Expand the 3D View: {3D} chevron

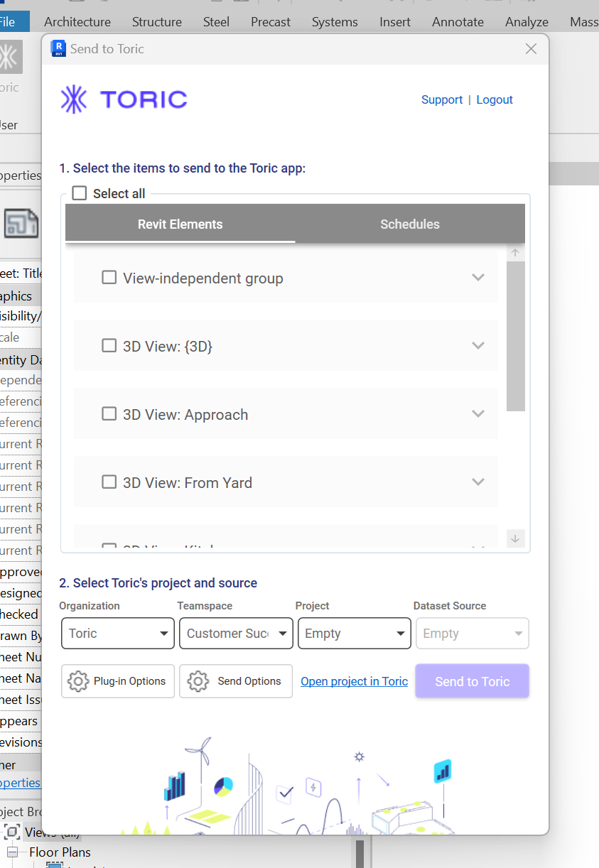coord(478,346)
